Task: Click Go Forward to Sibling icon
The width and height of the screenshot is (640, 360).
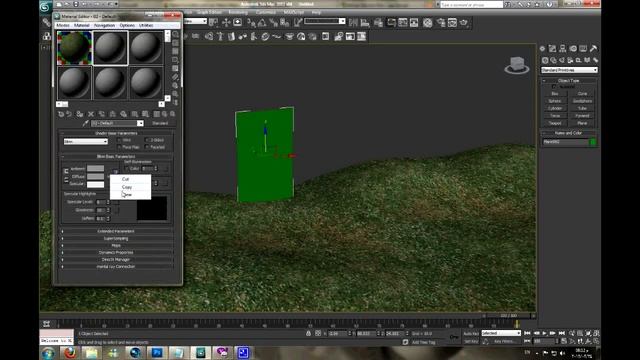Action: pyautogui.click(x=172, y=114)
